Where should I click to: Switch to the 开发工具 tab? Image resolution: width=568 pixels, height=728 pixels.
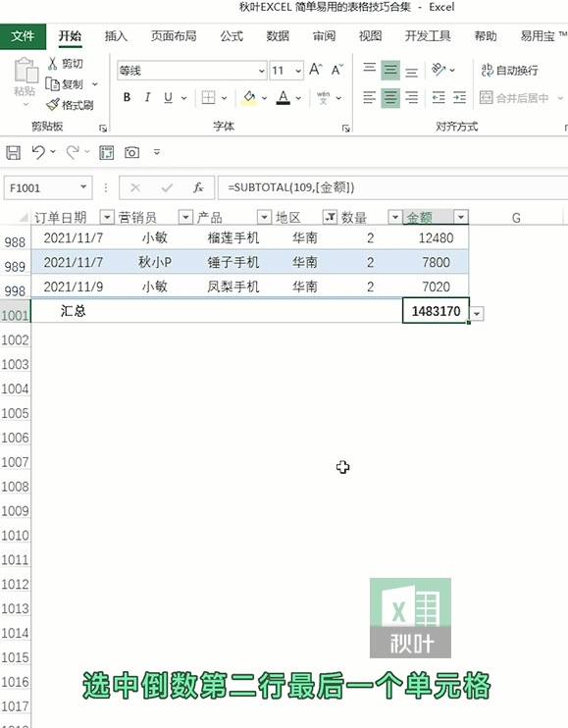(428, 35)
